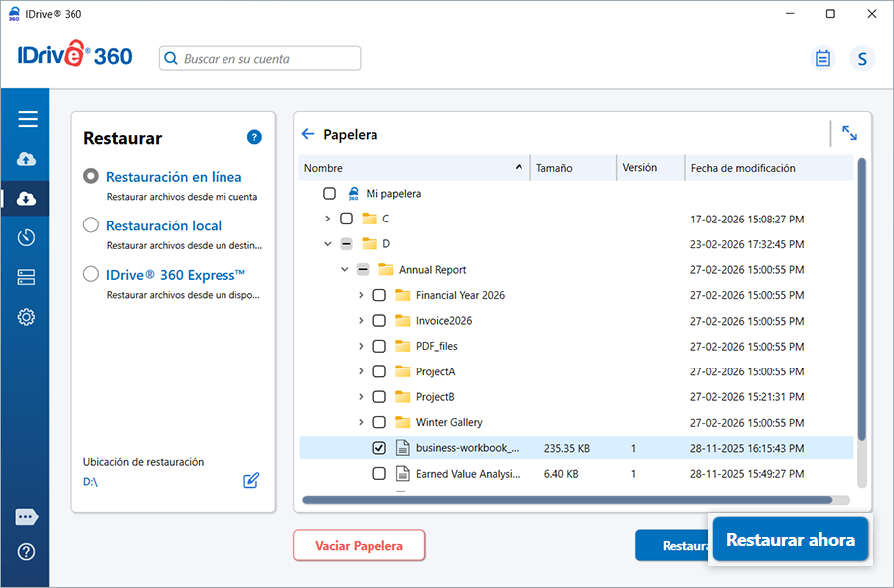The height and width of the screenshot is (588, 894).
Task: Click the Vaciar Papelera button
Action: (x=359, y=545)
